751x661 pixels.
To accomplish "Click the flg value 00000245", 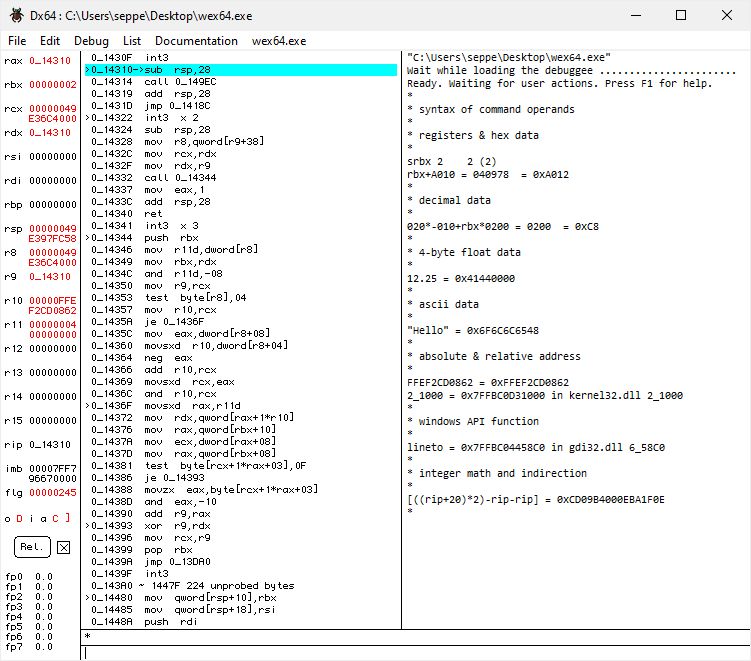I will tap(53, 492).
